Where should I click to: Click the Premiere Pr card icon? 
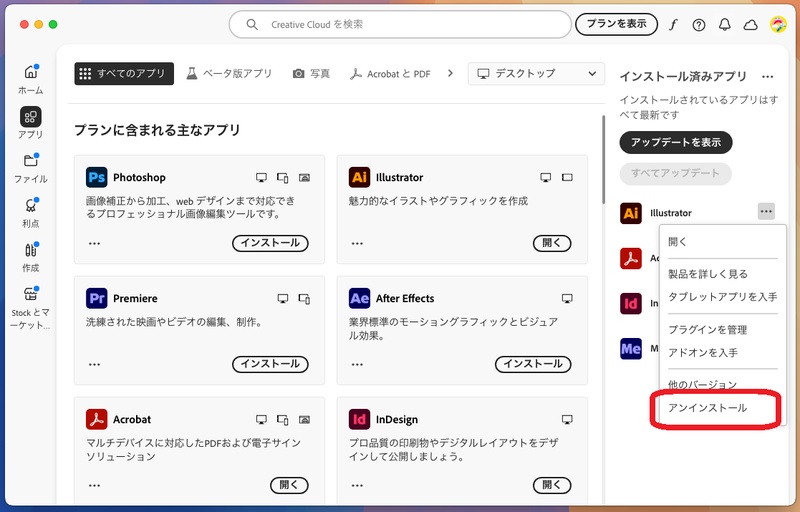coord(96,298)
